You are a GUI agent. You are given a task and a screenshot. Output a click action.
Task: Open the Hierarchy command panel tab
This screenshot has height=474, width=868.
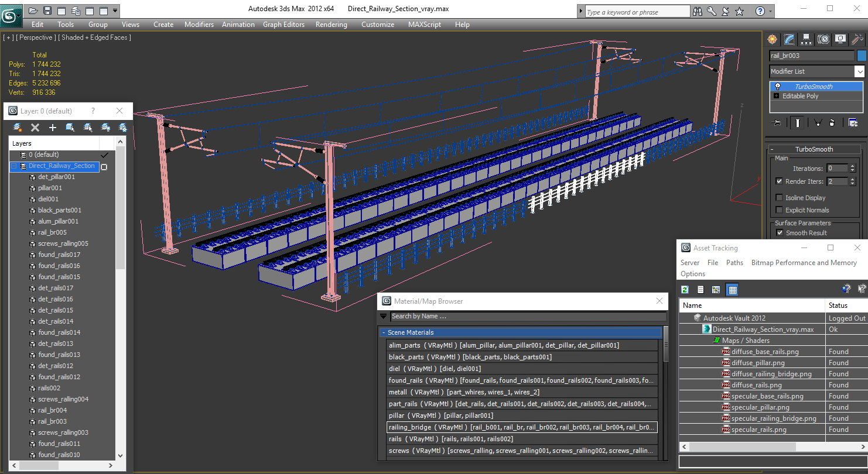(807, 39)
